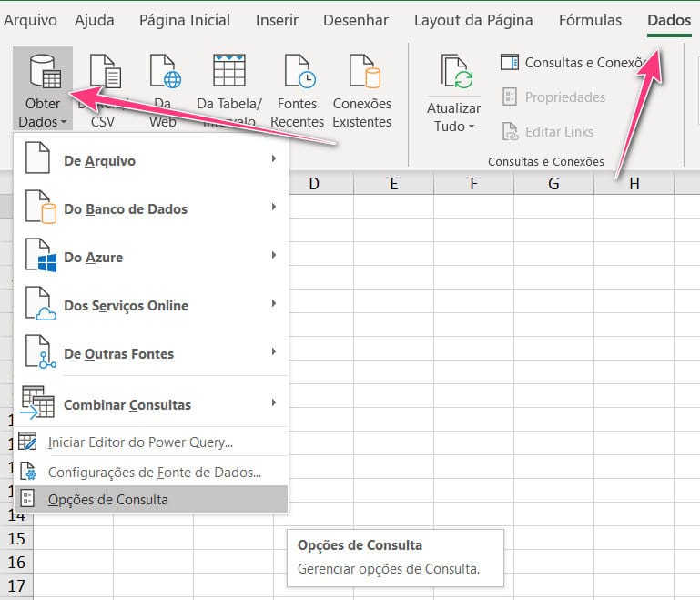Image resolution: width=700 pixels, height=600 pixels.
Task: Click the Opções de Consulta list icon
Action: (27, 499)
